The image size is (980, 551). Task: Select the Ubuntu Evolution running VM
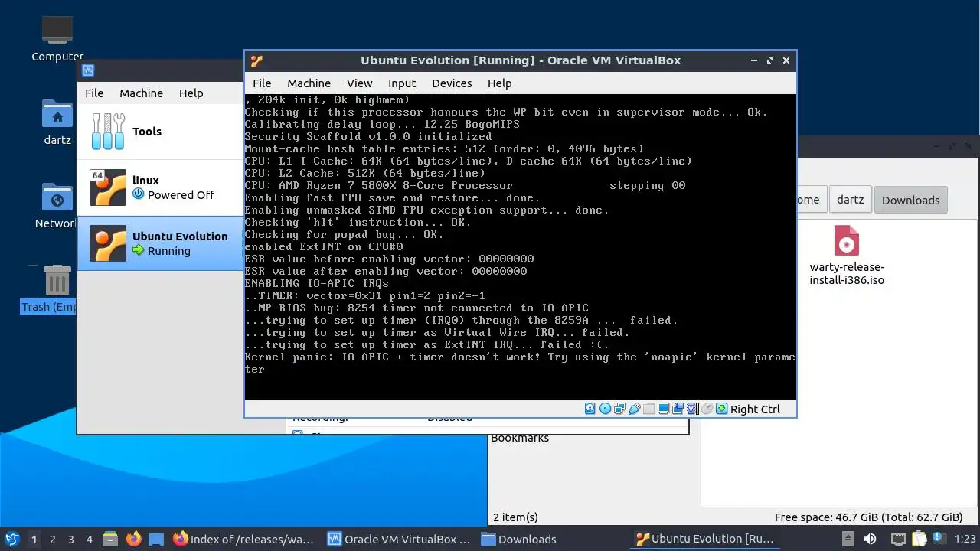[x=161, y=243]
